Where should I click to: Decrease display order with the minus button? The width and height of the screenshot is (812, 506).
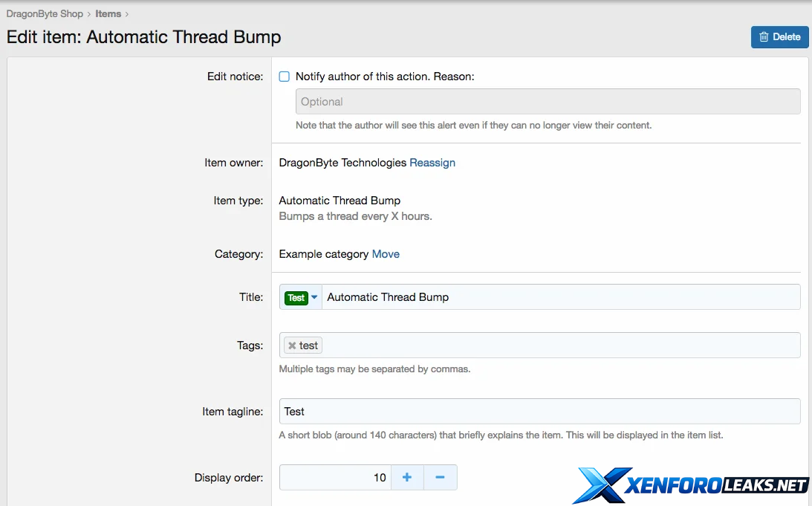(440, 478)
